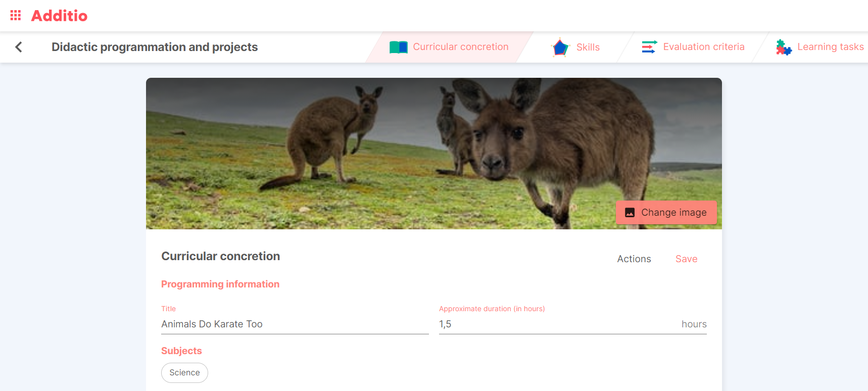868x391 pixels.
Task: Click the Programming information heading
Action: point(220,284)
